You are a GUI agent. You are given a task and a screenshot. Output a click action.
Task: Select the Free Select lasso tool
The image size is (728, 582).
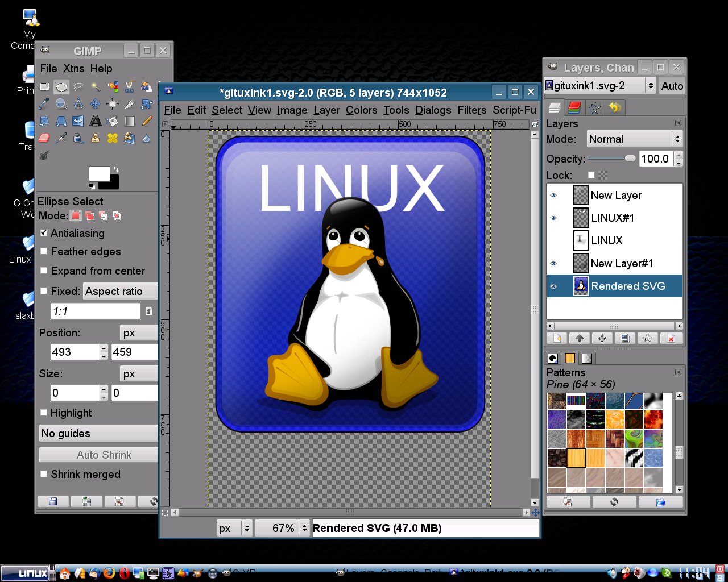[x=78, y=87]
